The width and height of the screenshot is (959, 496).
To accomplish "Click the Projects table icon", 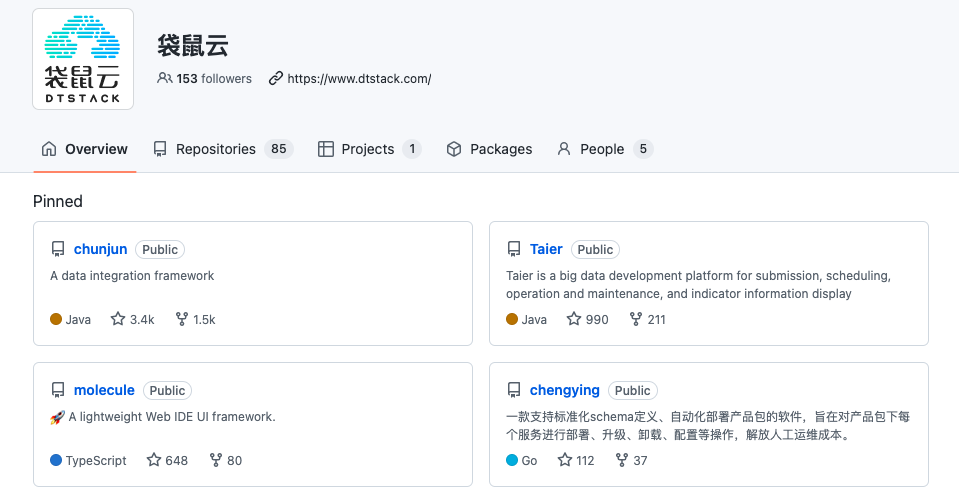I will click(325, 149).
